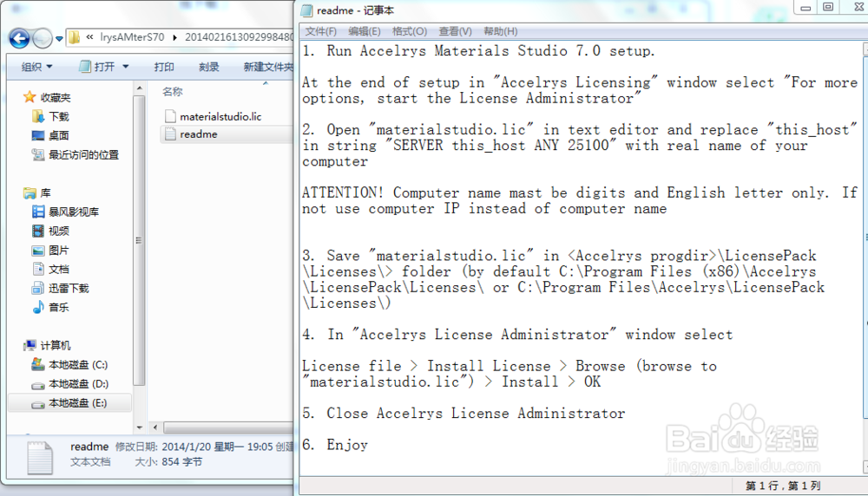The width and height of the screenshot is (868, 496).
Task: Select the 库 libraries node
Action: click(45, 193)
